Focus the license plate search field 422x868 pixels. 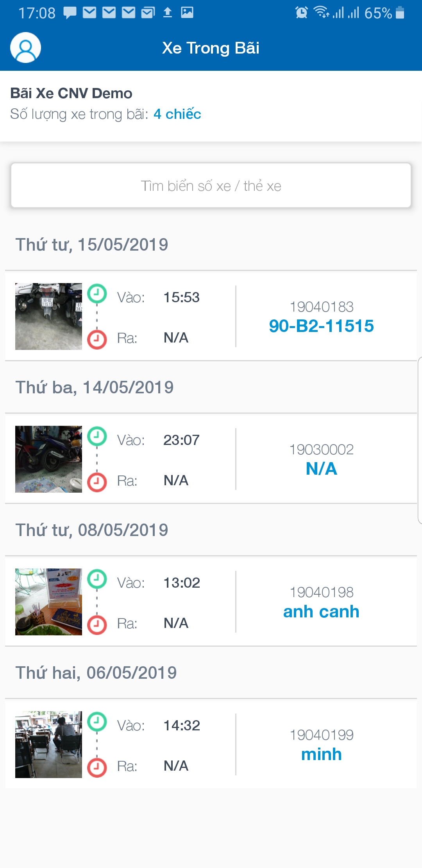coord(211,186)
